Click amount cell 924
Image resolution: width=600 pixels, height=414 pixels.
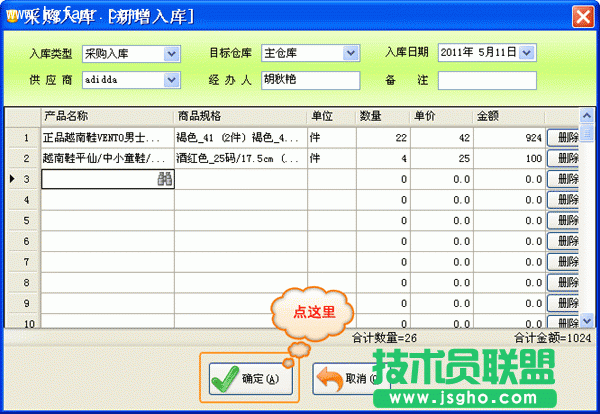509,138
